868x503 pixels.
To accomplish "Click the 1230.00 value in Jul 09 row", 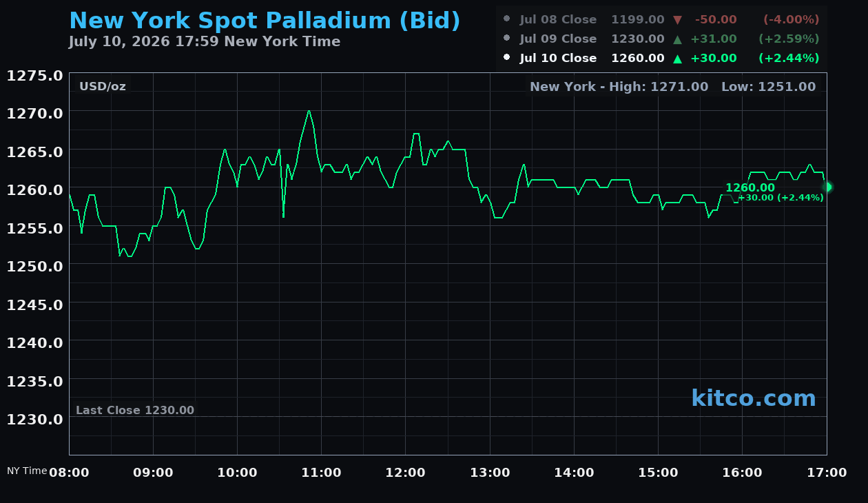I will (x=638, y=39).
